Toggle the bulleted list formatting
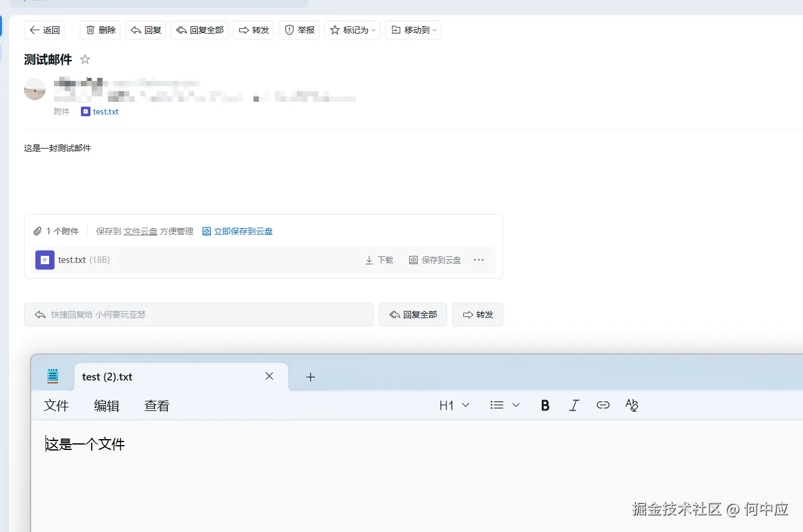 496,405
